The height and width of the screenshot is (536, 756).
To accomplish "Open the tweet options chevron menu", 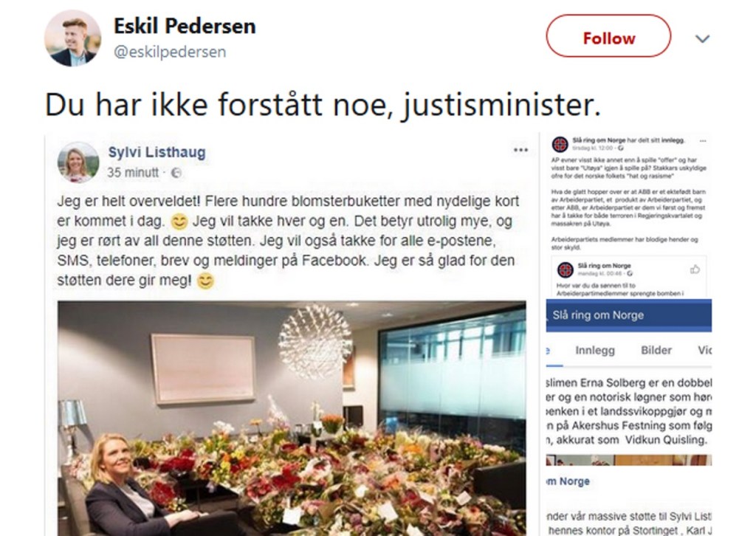I will [703, 39].
